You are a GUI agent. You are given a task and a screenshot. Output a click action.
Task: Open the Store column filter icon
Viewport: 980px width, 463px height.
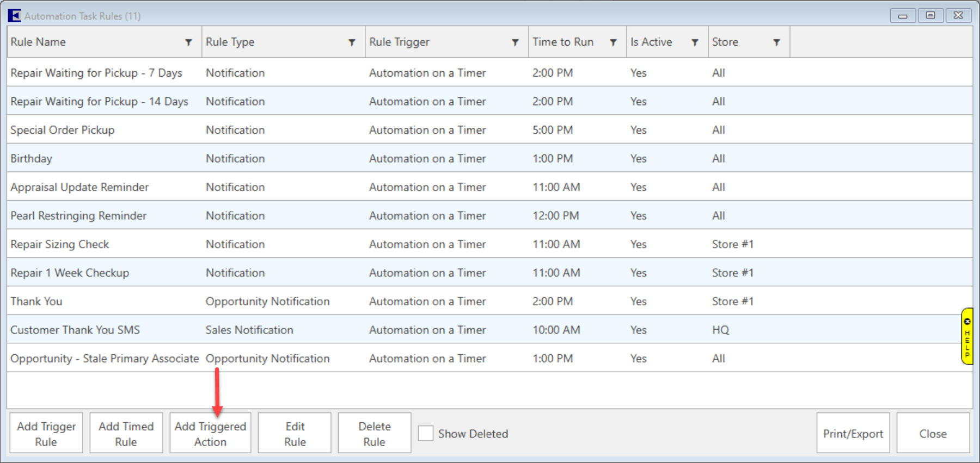coord(776,42)
